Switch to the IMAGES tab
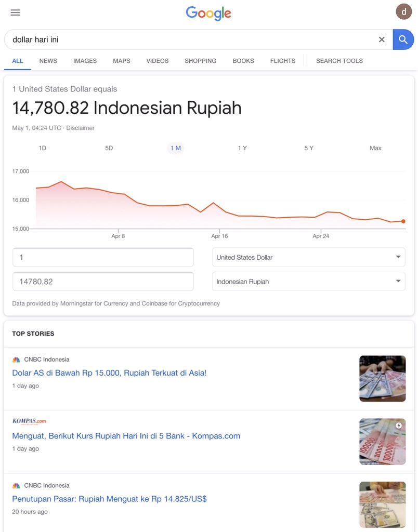Image resolution: width=418 pixels, height=532 pixels. (85, 61)
